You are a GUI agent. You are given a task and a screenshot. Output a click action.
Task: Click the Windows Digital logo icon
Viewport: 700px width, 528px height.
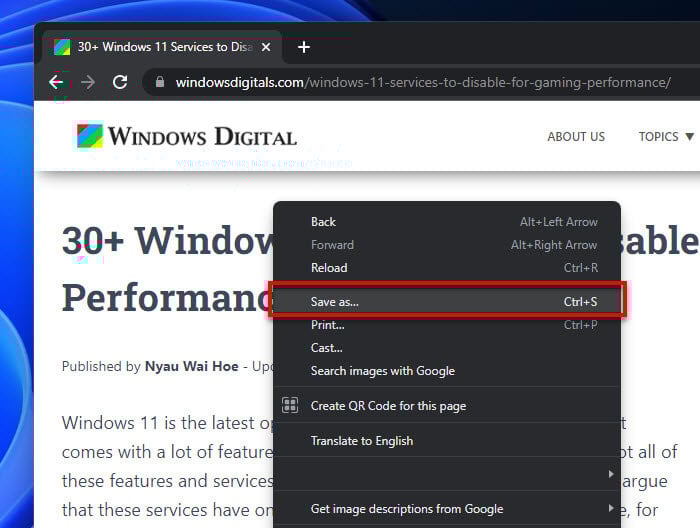(90, 136)
